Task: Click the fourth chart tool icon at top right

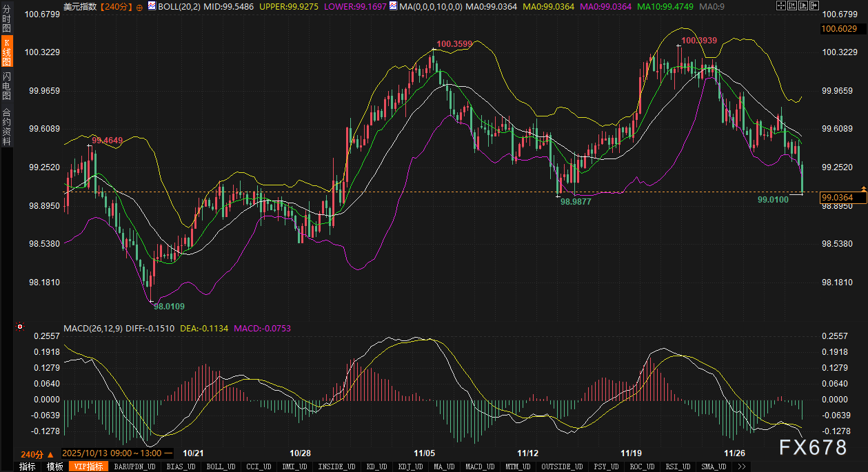Action: (x=816, y=6)
